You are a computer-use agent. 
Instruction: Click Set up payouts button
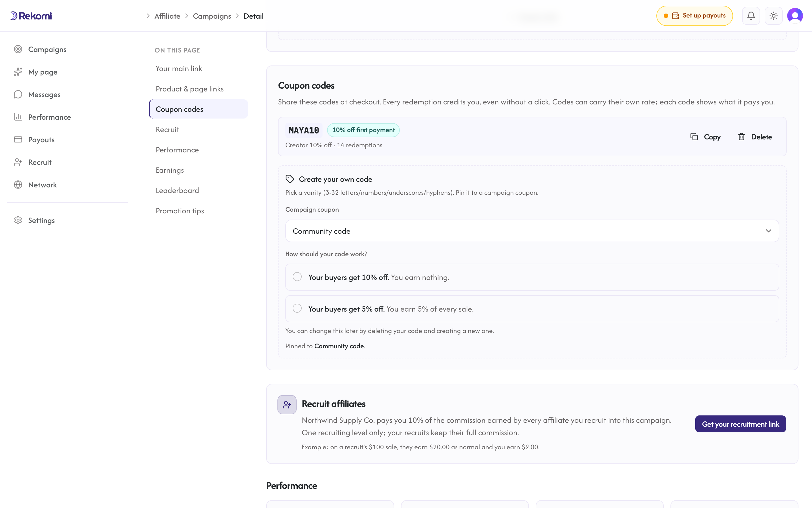pyautogui.click(x=694, y=16)
